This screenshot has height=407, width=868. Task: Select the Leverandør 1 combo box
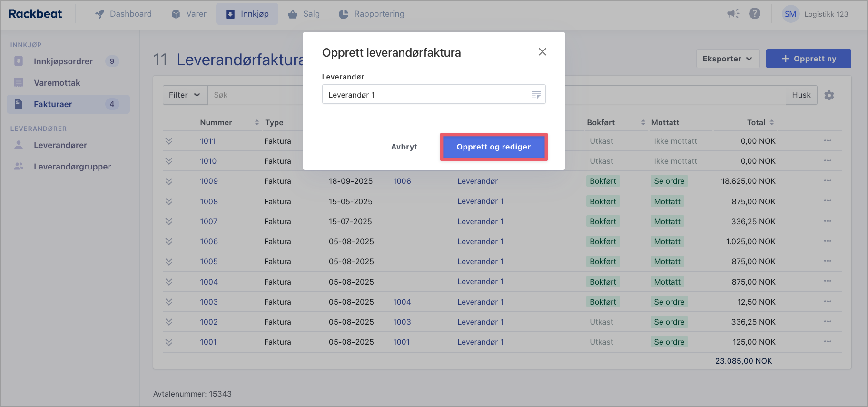point(426,95)
